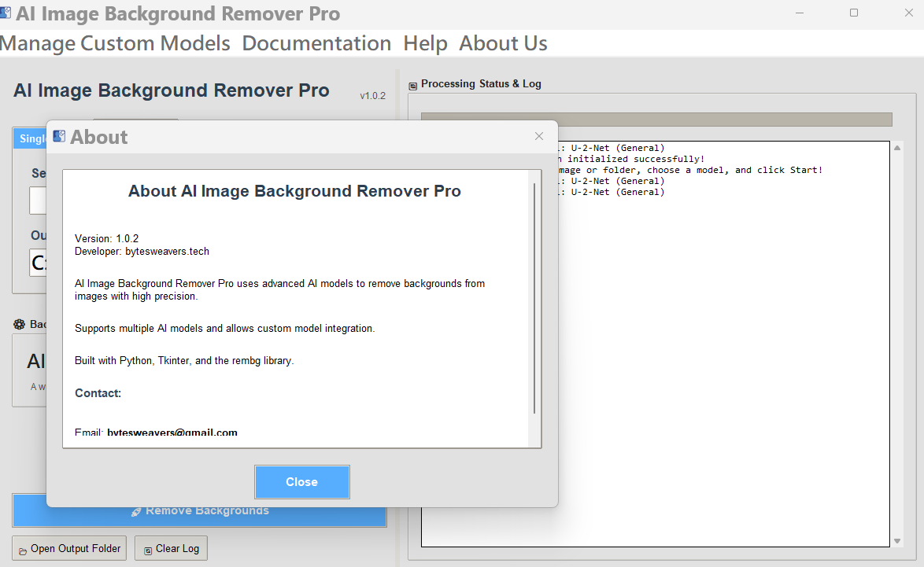The height and width of the screenshot is (567, 924).
Task: Click the app icon in the main title bar
Action: pyautogui.click(x=6, y=13)
